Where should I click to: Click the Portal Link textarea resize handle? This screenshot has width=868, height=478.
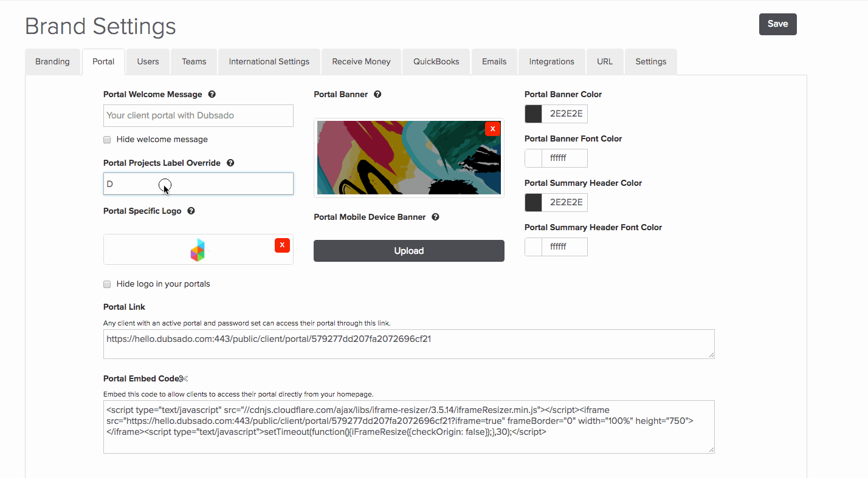click(x=711, y=355)
